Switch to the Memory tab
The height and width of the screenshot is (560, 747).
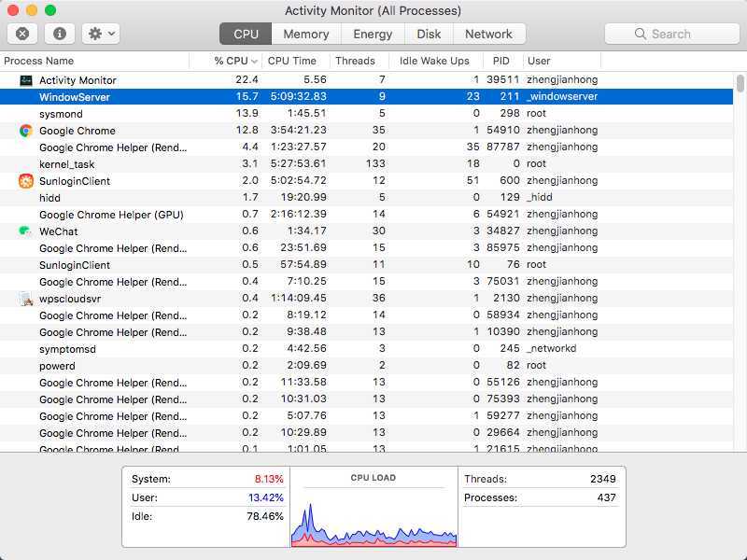click(x=306, y=34)
